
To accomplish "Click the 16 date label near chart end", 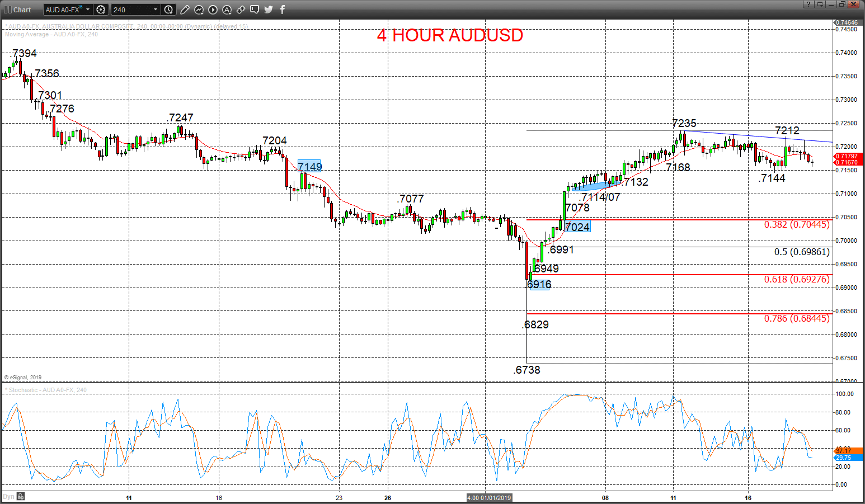I will pos(748,497).
